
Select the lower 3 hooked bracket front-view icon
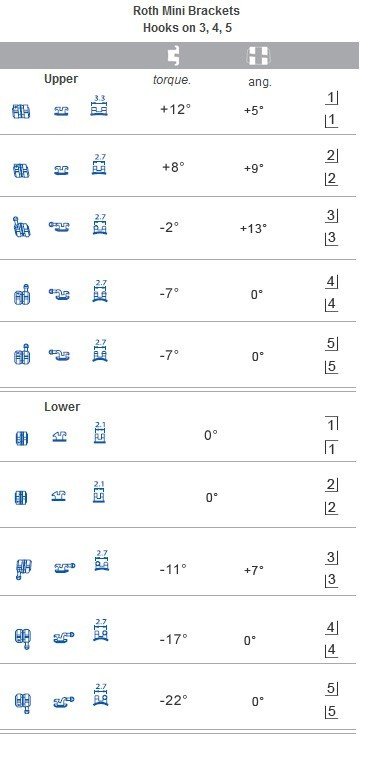click(x=23, y=569)
